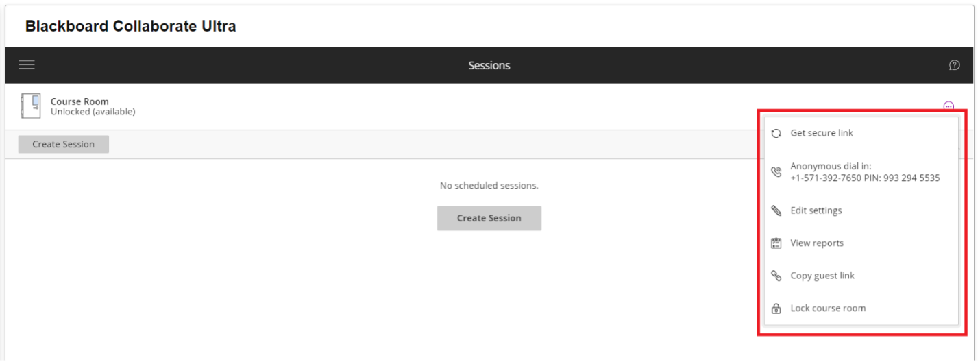
Task: Click the Course Room door icon
Action: pyautogui.click(x=31, y=106)
